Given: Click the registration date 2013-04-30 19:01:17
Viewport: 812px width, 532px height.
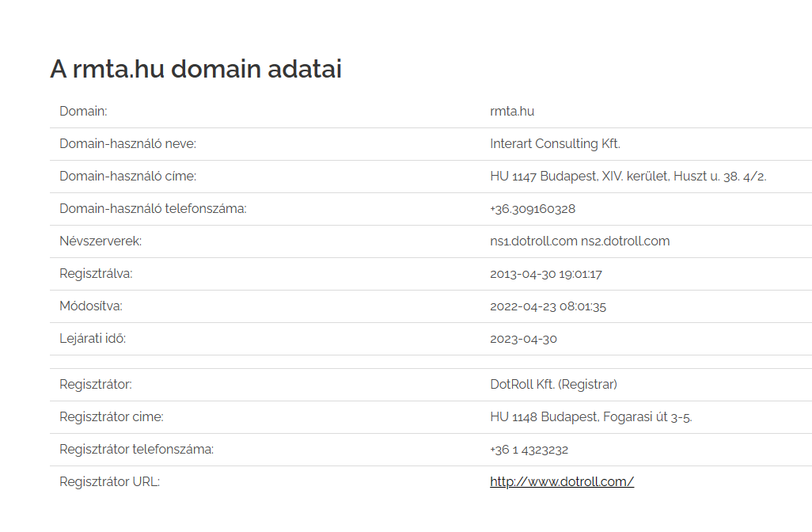Looking at the screenshot, I should [x=546, y=273].
